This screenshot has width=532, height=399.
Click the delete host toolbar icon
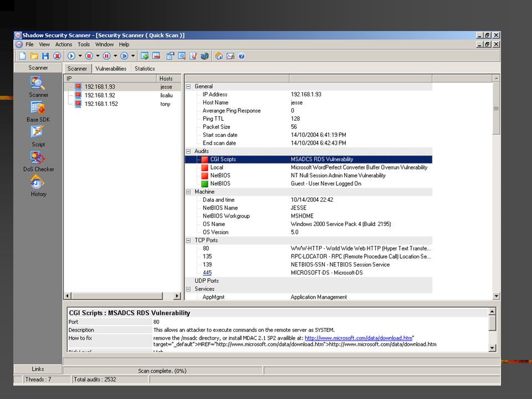pos(156,56)
